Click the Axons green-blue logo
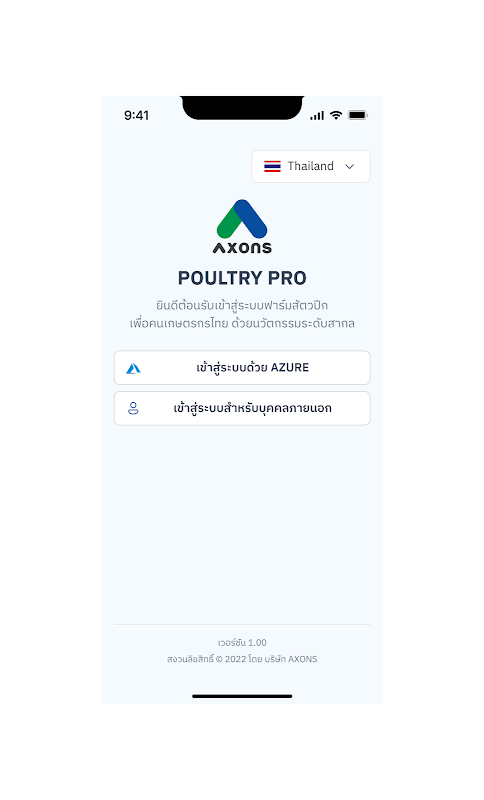The width and height of the screenshot is (484, 800). (x=242, y=219)
